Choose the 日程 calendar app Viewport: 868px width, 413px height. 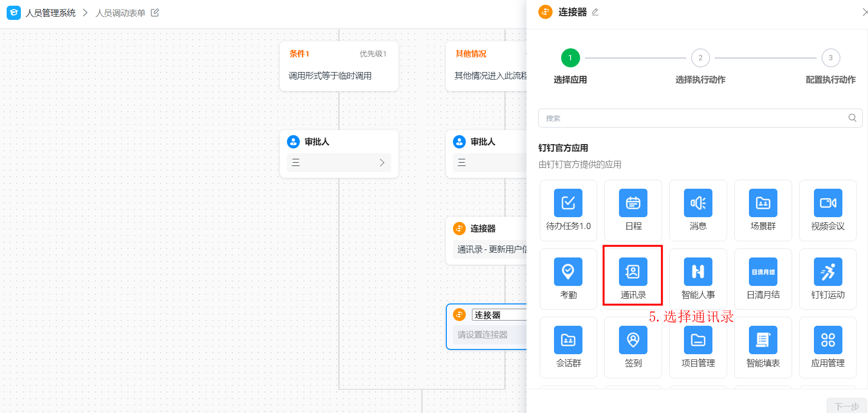(633, 210)
